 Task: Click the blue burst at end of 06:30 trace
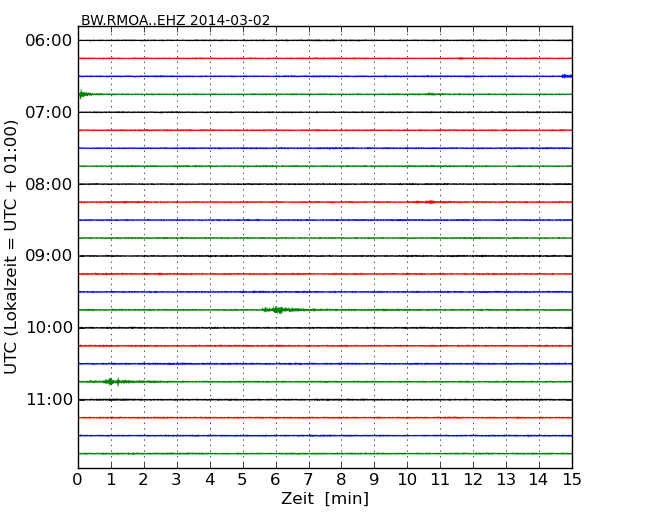566,76
